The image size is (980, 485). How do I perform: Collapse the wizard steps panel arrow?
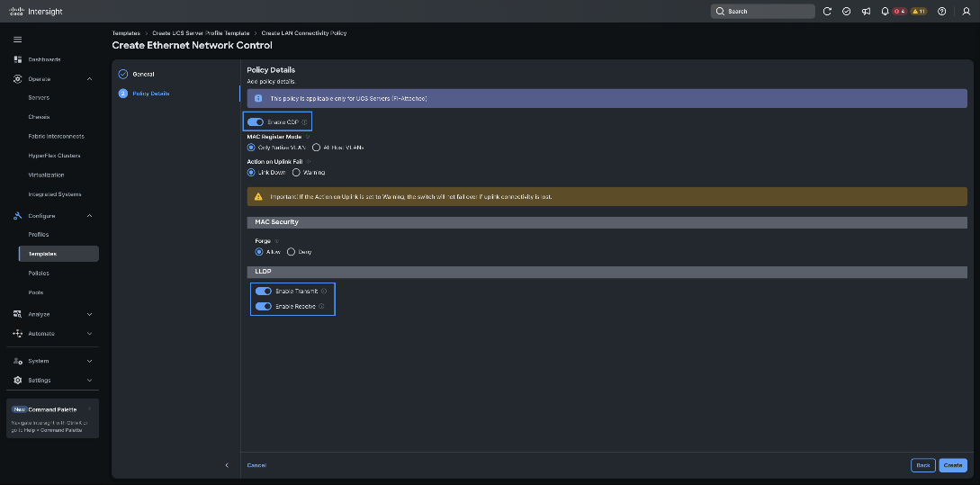pos(227,465)
